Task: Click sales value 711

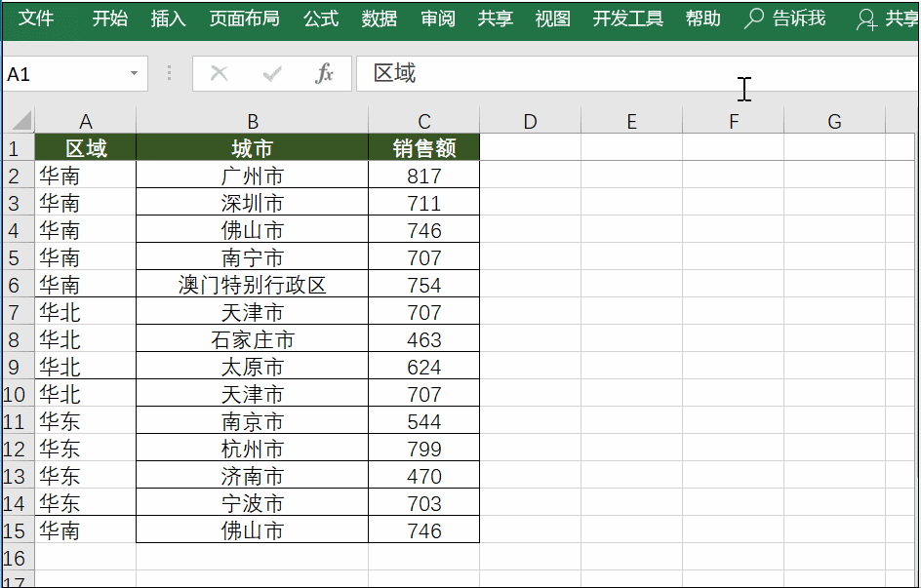Action: [x=424, y=203]
